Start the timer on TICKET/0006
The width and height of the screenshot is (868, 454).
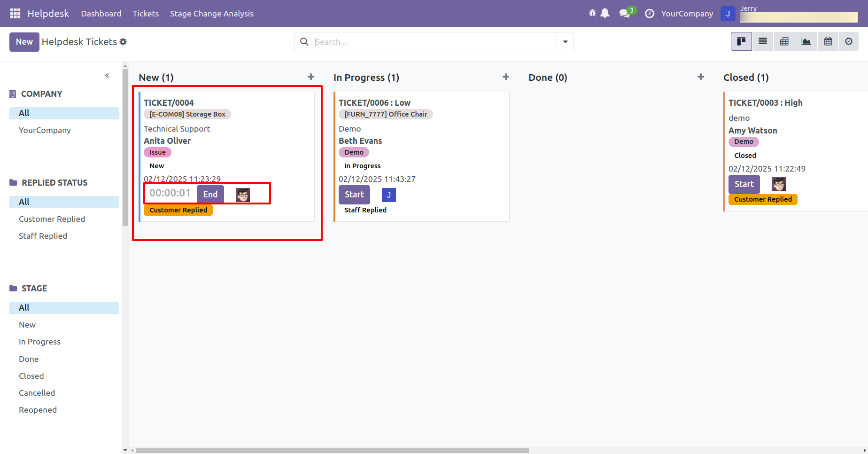click(354, 195)
